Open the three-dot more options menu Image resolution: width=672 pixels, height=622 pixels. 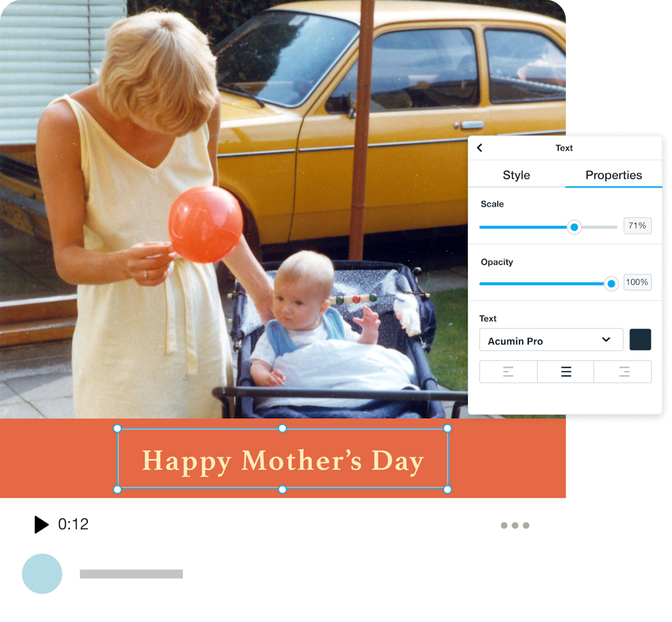515,525
